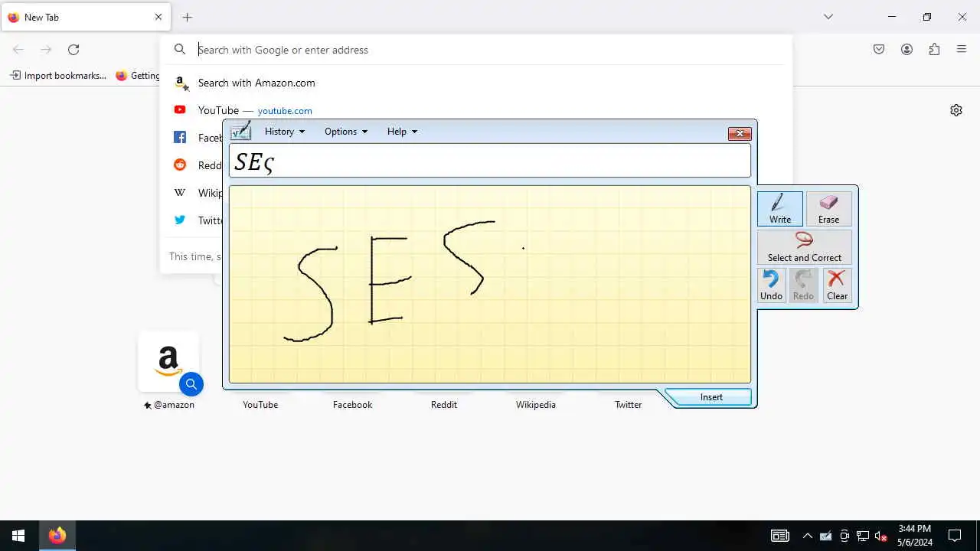
Task: Click Import bookmarks toolbar item
Action: pyautogui.click(x=58, y=76)
